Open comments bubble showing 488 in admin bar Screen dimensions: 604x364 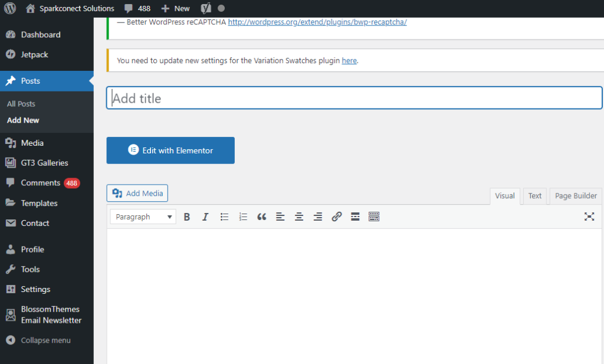(137, 8)
